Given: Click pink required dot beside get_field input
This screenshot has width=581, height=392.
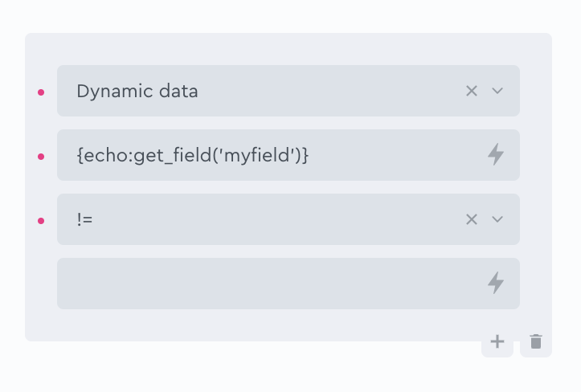Looking at the screenshot, I should coord(41,157).
